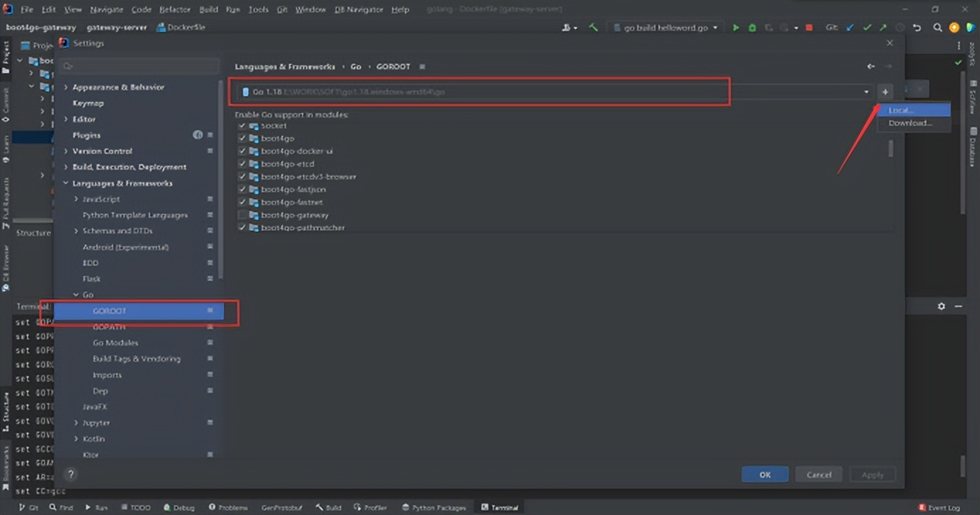Image resolution: width=980 pixels, height=515 pixels.
Task: Click the Git commit checkmark icon
Action: pos(867,28)
